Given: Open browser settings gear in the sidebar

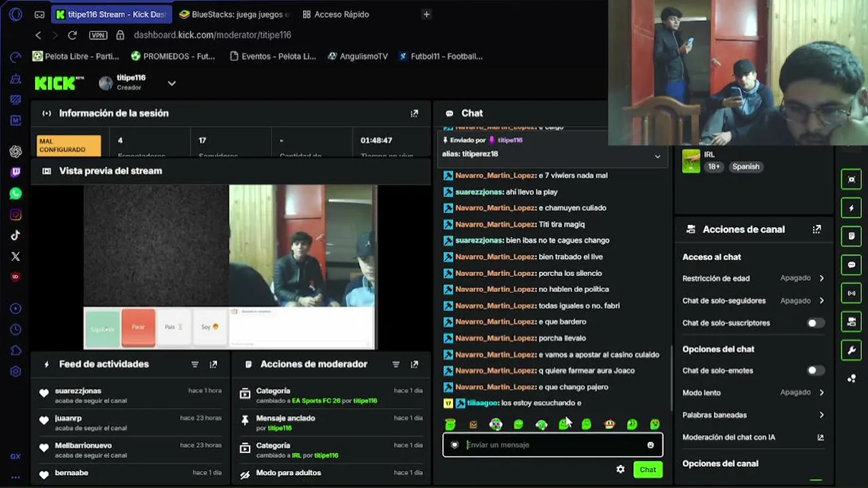Looking at the screenshot, I should pos(16,371).
